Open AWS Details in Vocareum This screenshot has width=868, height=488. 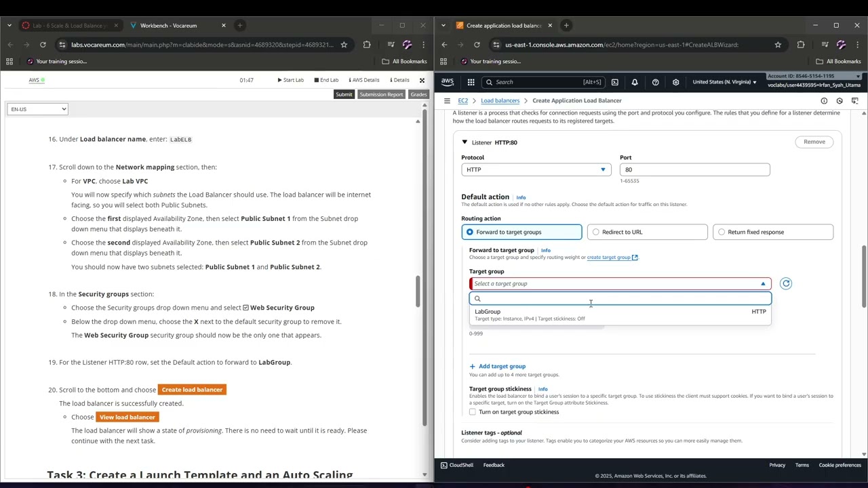pyautogui.click(x=363, y=80)
